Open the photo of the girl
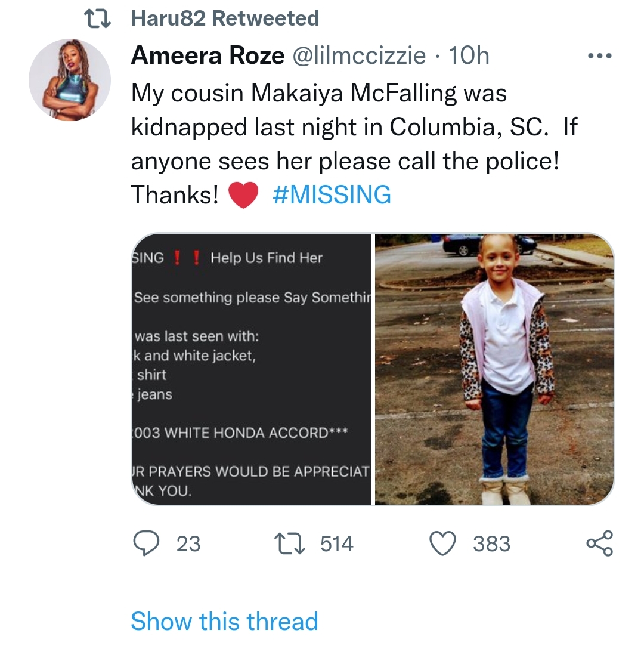This screenshot has height=661, width=644. click(x=494, y=369)
